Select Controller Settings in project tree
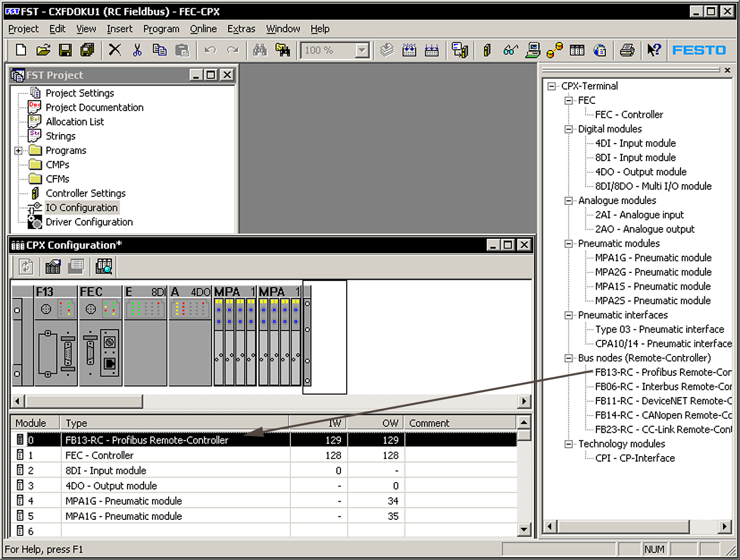 [86, 193]
